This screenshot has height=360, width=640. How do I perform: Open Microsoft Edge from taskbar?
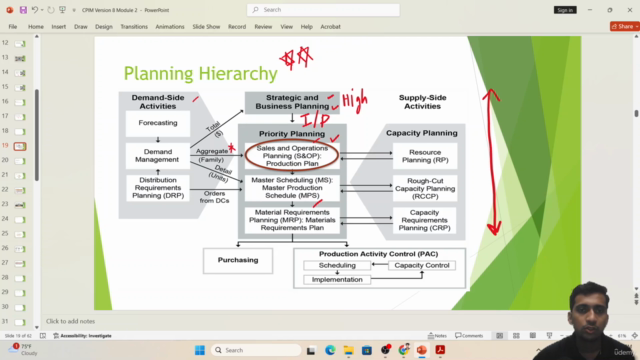(x=330, y=350)
